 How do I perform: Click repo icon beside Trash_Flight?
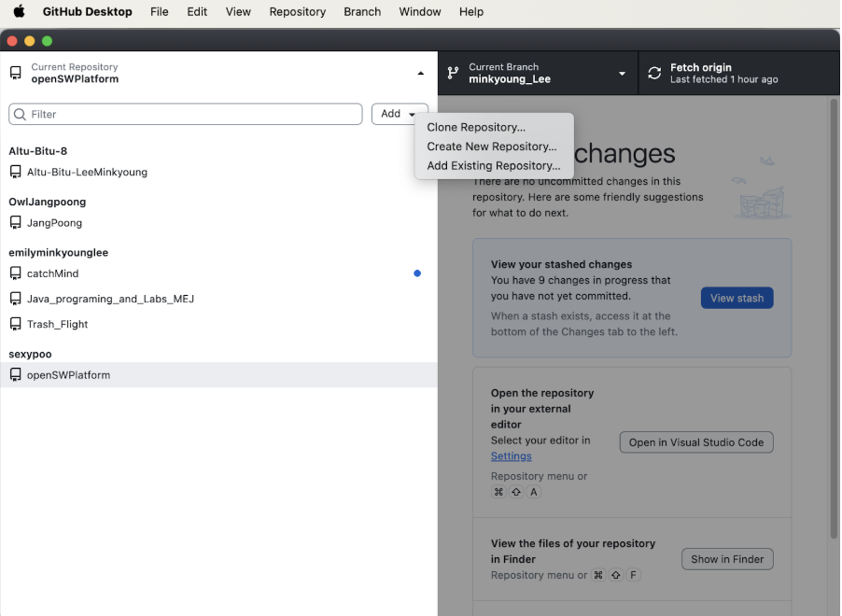[x=16, y=324]
